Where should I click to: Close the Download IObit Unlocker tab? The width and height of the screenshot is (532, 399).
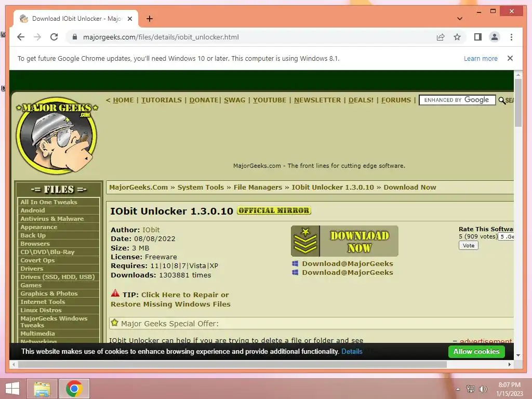pyautogui.click(x=129, y=19)
